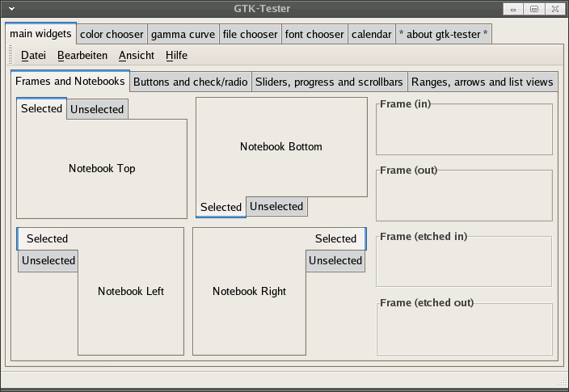Select Ranges, arrows and list views tab
Viewport: 569px width, 392px height.
(483, 82)
